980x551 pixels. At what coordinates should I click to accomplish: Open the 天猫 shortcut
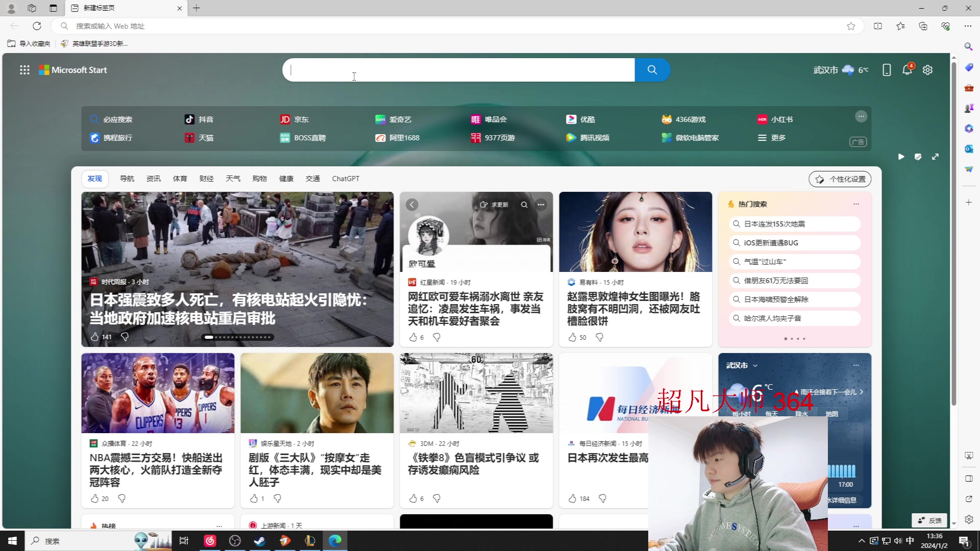pos(199,138)
